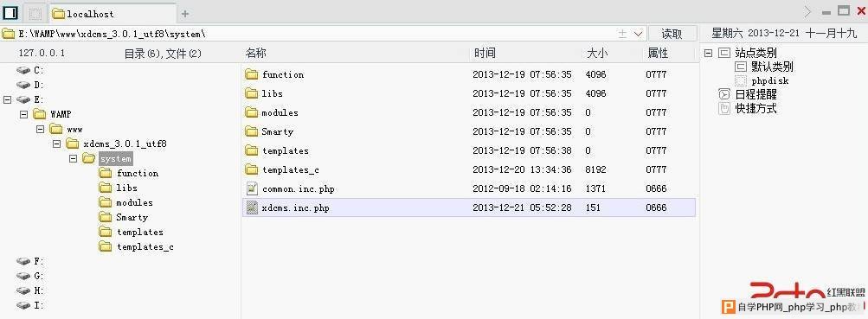Select xdcms_3.0.1_utf8 in the tree

click(x=125, y=144)
